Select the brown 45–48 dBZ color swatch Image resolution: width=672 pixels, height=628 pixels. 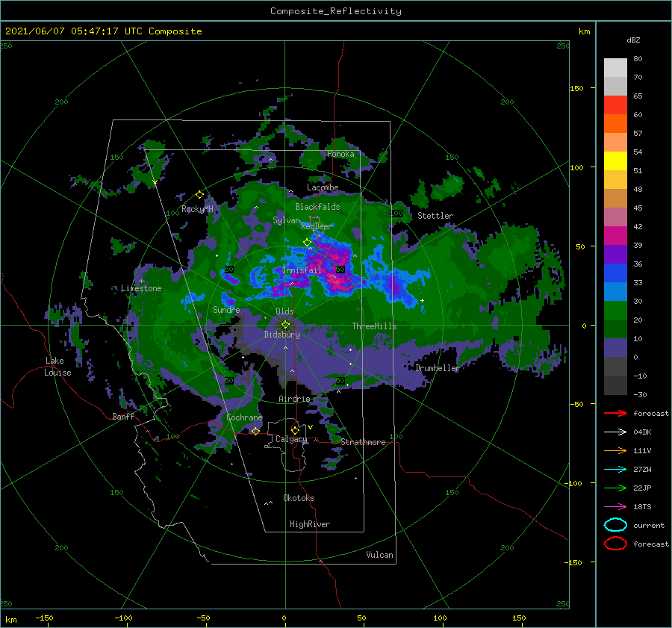click(615, 199)
